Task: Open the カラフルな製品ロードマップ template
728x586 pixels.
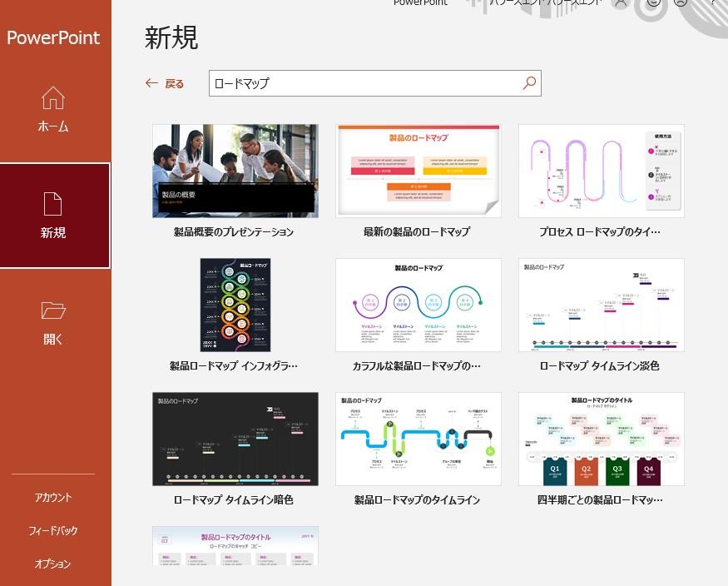Action: coord(418,305)
